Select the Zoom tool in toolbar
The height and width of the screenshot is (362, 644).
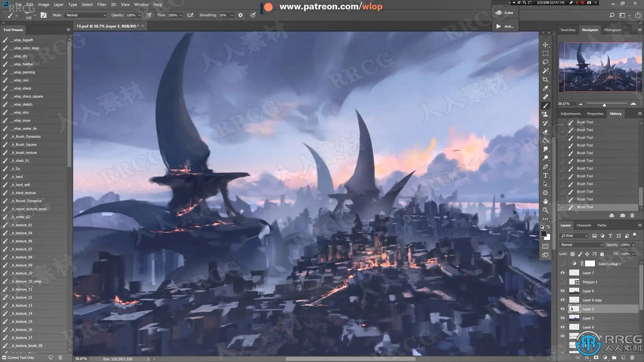(x=545, y=210)
